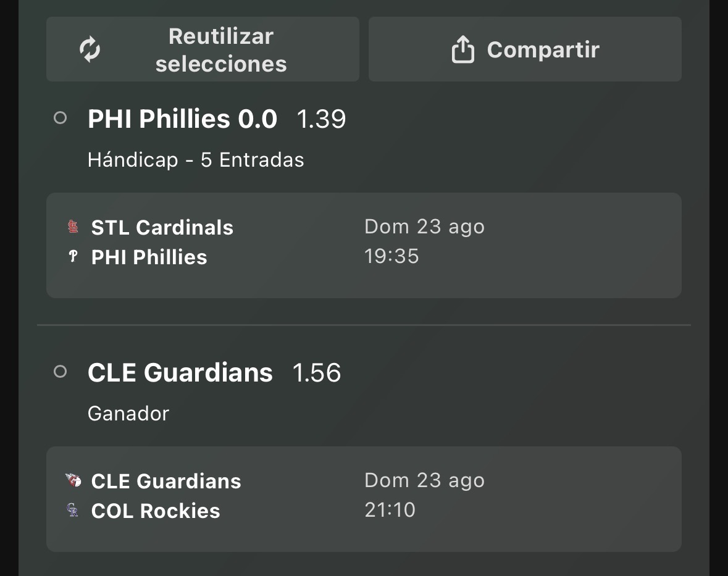This screenshot has height=576, width=728.
Task: Tap the Reutilizar selecciones button
Action: point(203,49)
